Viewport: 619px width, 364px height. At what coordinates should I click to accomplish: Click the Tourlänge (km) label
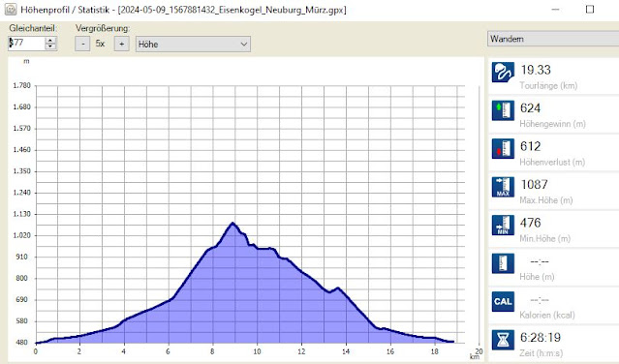(548, 85)
